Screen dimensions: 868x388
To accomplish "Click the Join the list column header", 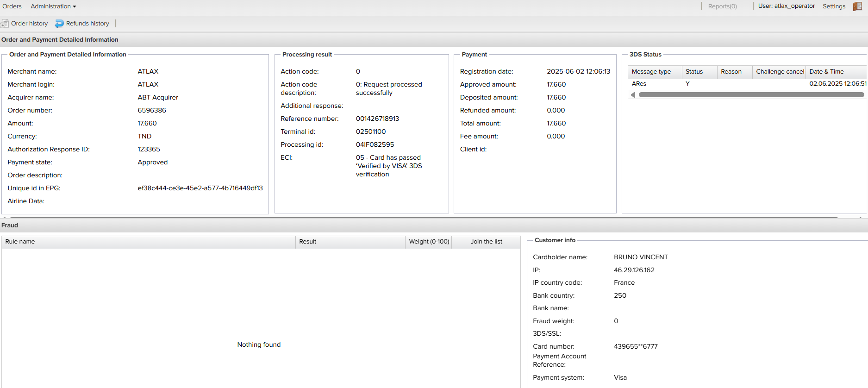I will pyautogui.click(x=486, y=242).
